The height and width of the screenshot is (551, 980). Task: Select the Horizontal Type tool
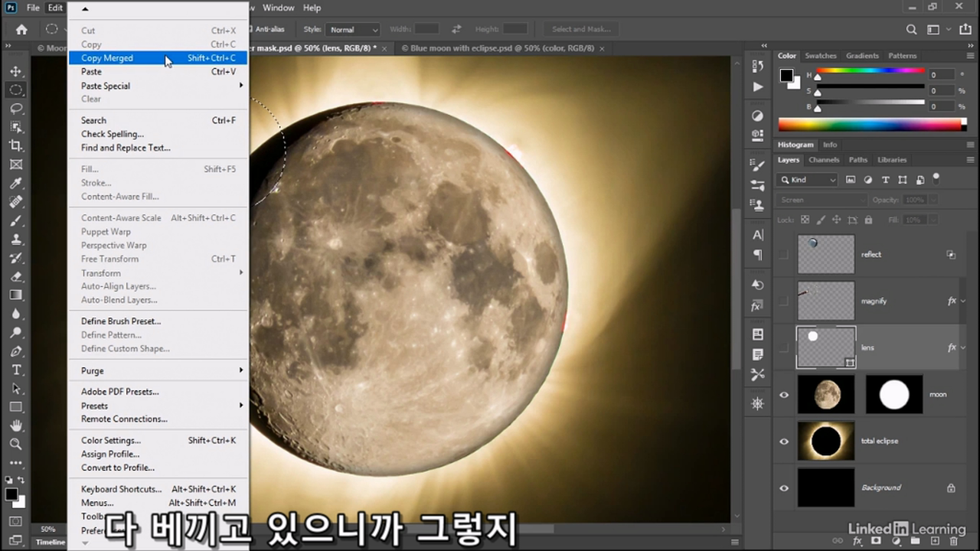click(16, 370)
